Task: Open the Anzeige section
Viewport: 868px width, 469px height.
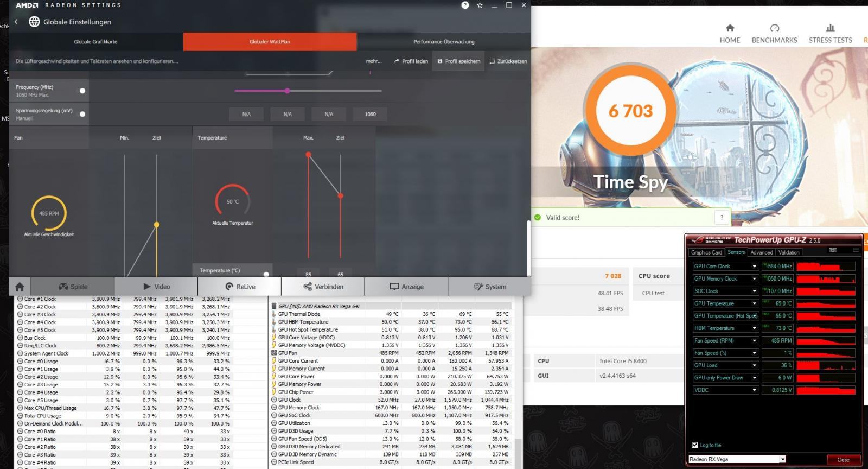Action: tap(406, 287)
